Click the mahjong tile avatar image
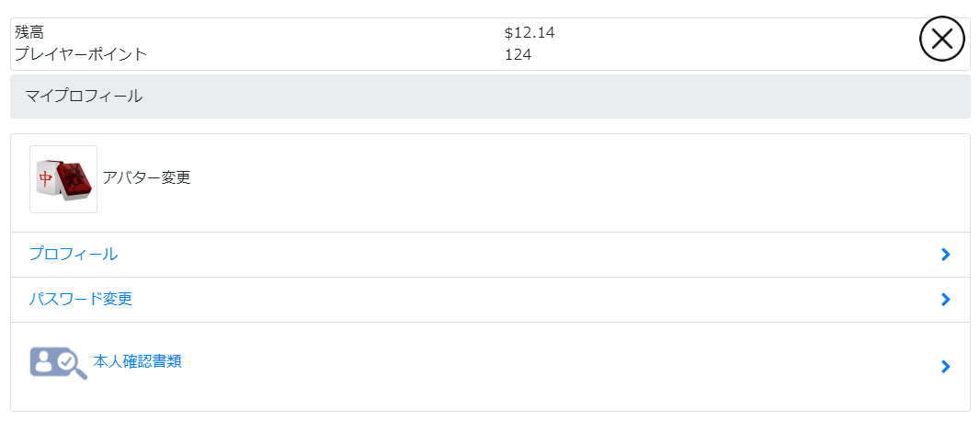Screen dimensions: 980x433 pos(63,179)
